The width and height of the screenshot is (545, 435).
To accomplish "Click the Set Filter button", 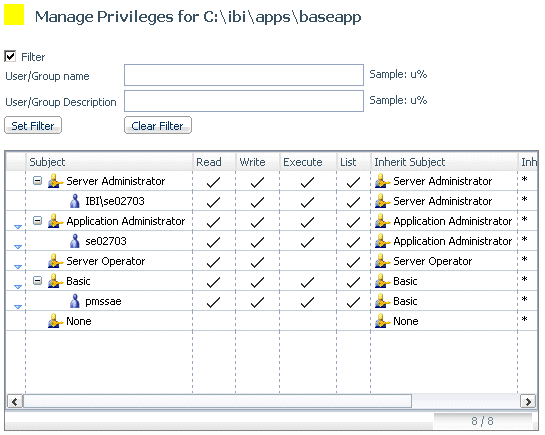I will coord(33,125).
